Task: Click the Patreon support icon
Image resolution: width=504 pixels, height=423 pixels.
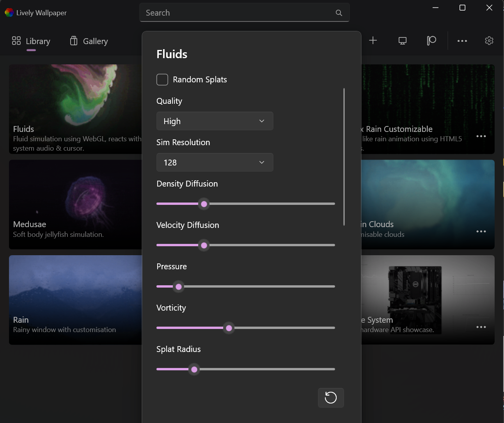Action: [431, 40]
